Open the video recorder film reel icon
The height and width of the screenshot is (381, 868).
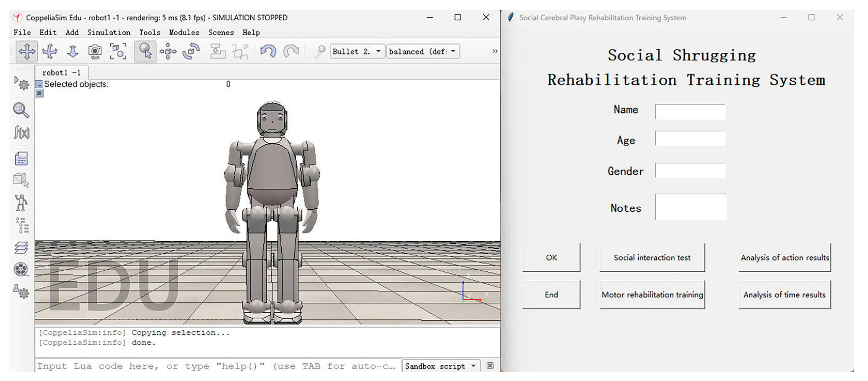[x=21, y=269]
